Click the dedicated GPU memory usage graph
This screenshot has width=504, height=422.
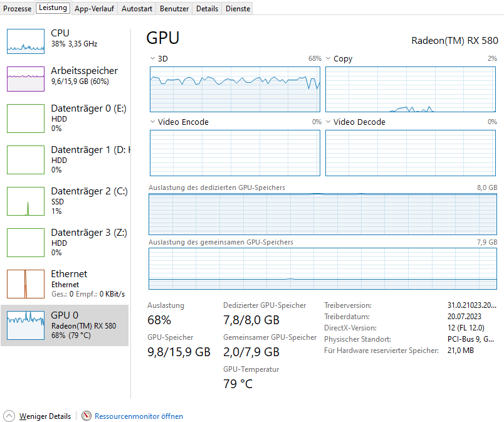click(x=323, y=214)
